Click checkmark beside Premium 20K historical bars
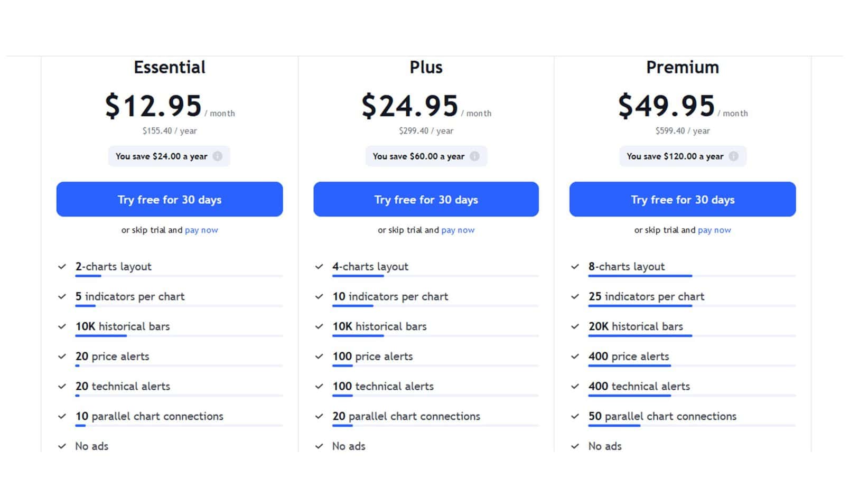This screenshot has width=868, height=488. [x=575, y=326]
